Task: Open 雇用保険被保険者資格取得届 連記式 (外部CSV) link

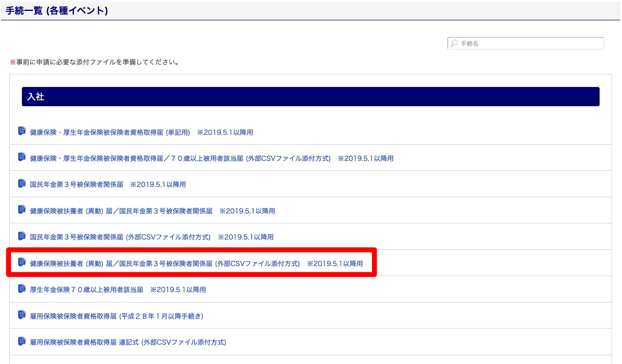Action: pos(128,342)
